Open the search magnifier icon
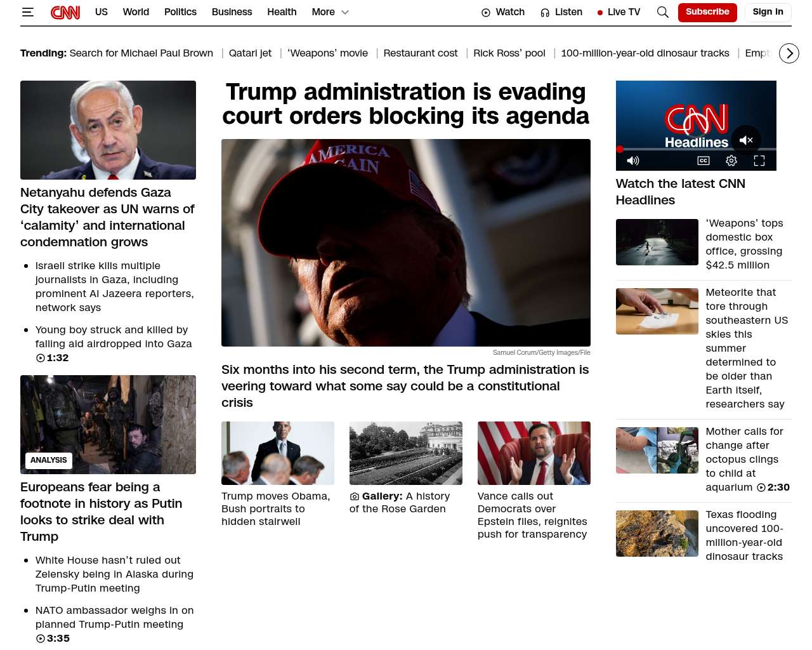Screen dimensions: 812x650 (x=663, y=12)
